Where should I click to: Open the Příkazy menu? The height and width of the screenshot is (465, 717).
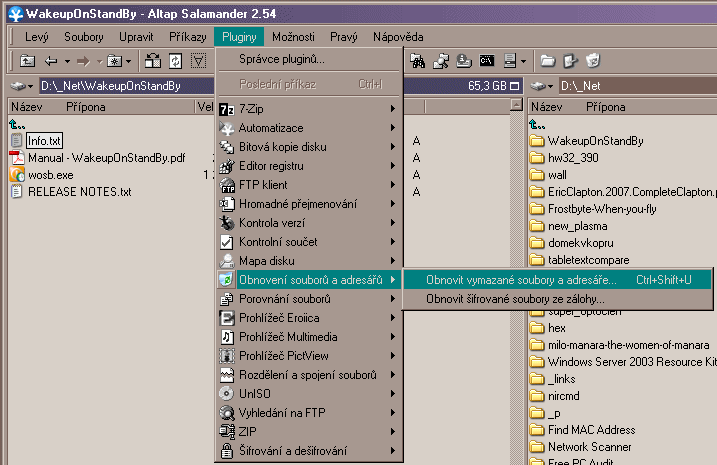click(x=187, y=37)
